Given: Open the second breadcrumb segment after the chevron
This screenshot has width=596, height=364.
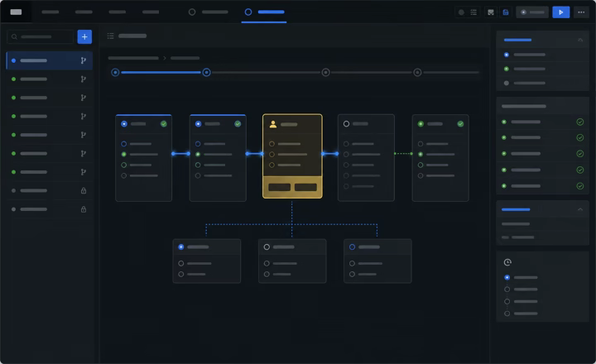Looking at the screenshot, I should pyautogui.click(x=185, y=58).
